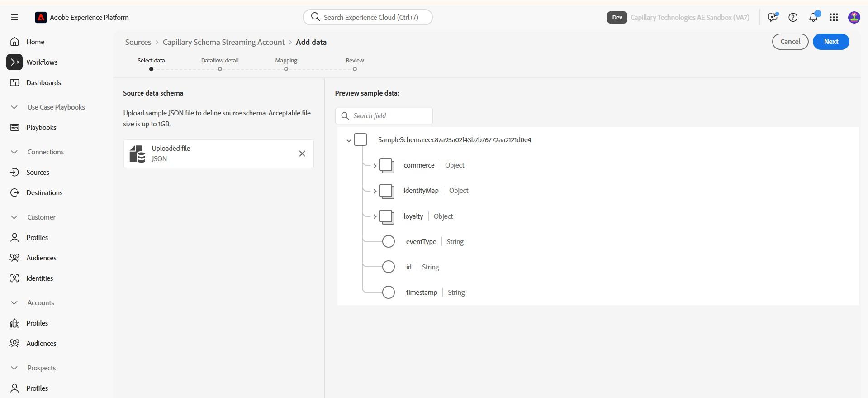The image size is (868, 398).
Task: Open the notifications bell icon
Action: tap(813, 17)
